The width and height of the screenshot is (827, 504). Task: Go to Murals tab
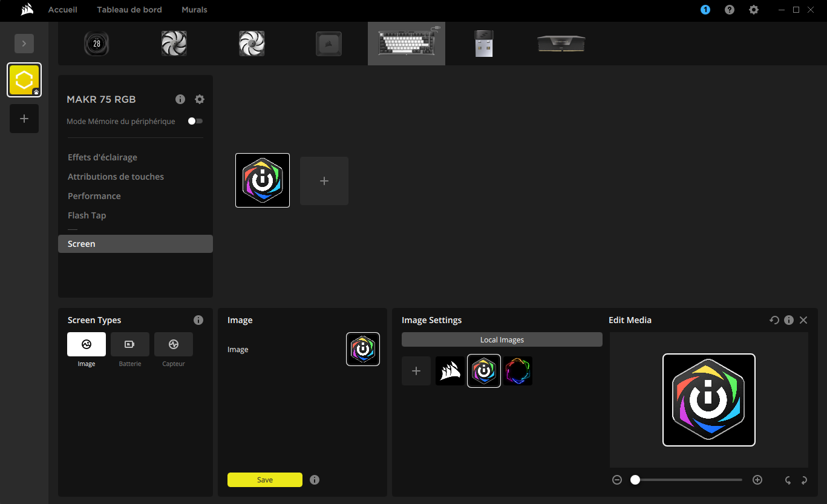[x=194, y=10]
